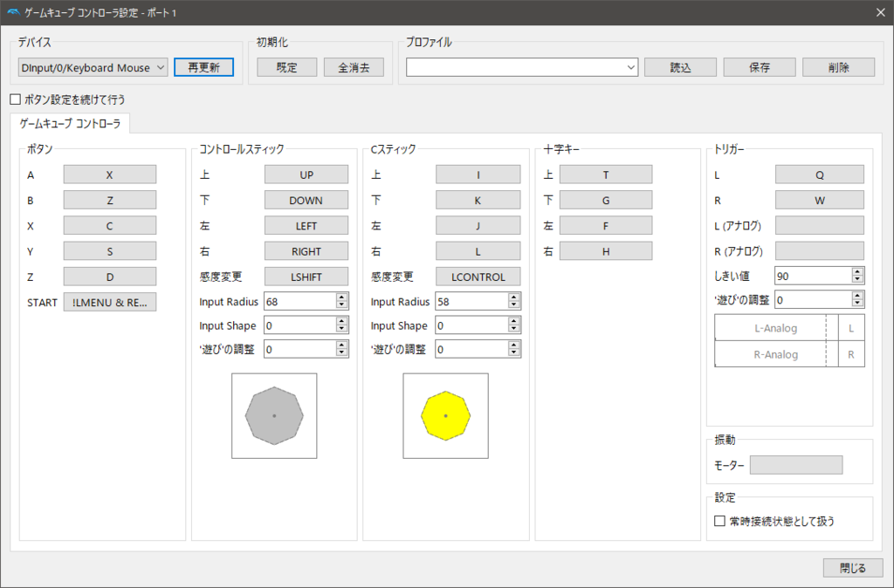
Task: Increase the C-stick Input Radius spinner
Action: (513, 297)
